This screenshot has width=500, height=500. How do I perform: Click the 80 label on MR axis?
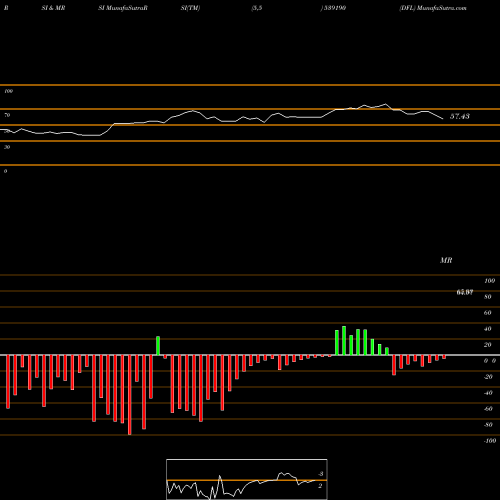tap(488, 297)
